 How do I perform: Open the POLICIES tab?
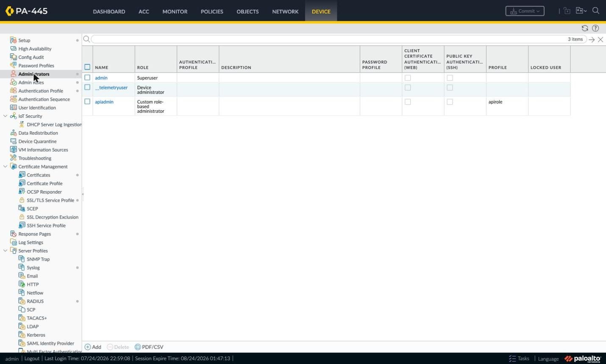tap(212, 11)
